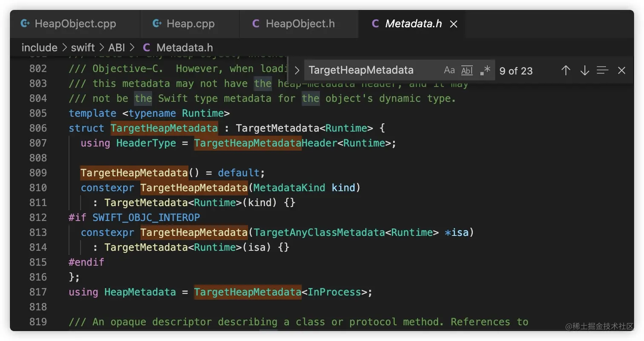The width and height of the screenshot is (644, 341).
Task: Click InProcess on line 817
Action: pyautogui.click(x=334, y=292)
